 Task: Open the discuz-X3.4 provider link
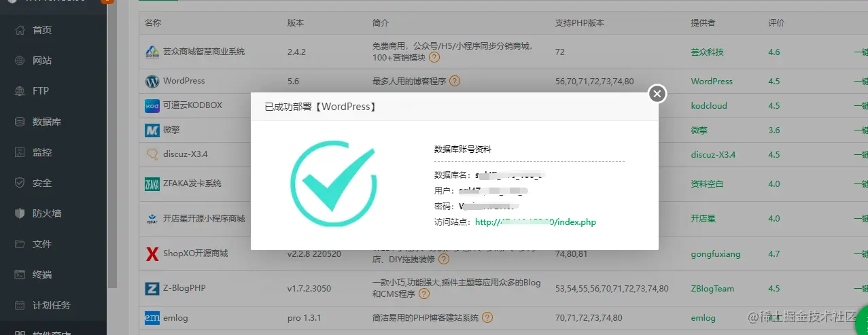pyautogui.click(x=713, y=154)
